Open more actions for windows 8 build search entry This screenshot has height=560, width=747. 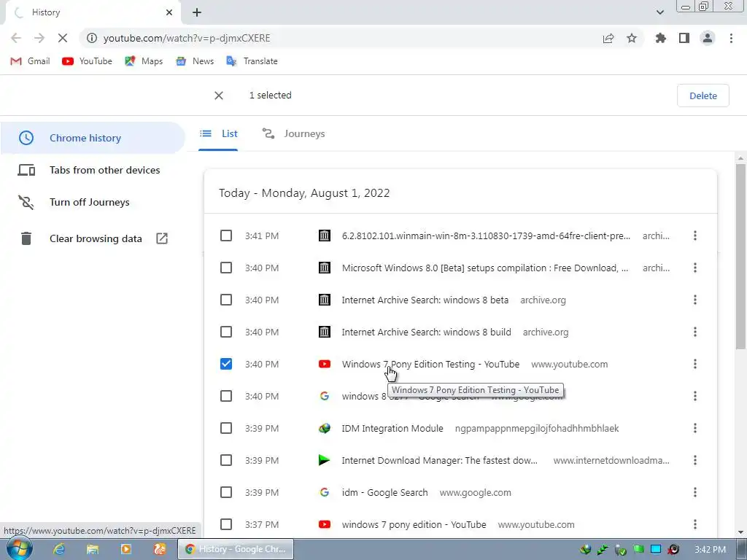tap(695, 332)
